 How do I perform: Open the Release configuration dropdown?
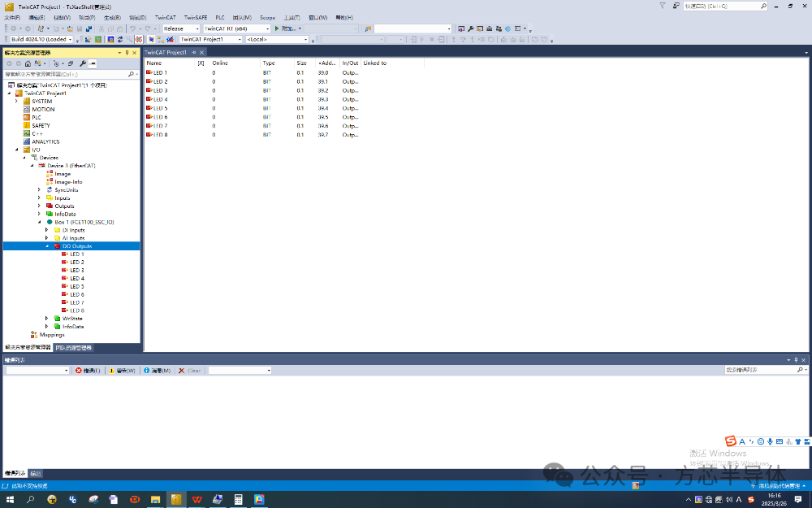click(181, 28)
